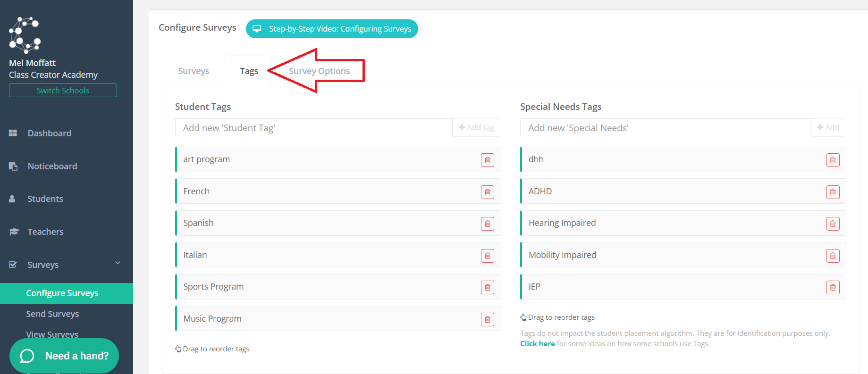Click the 'Add tag' button for student tags
Screen dimensions: 868x374
(x=477, y=128)
